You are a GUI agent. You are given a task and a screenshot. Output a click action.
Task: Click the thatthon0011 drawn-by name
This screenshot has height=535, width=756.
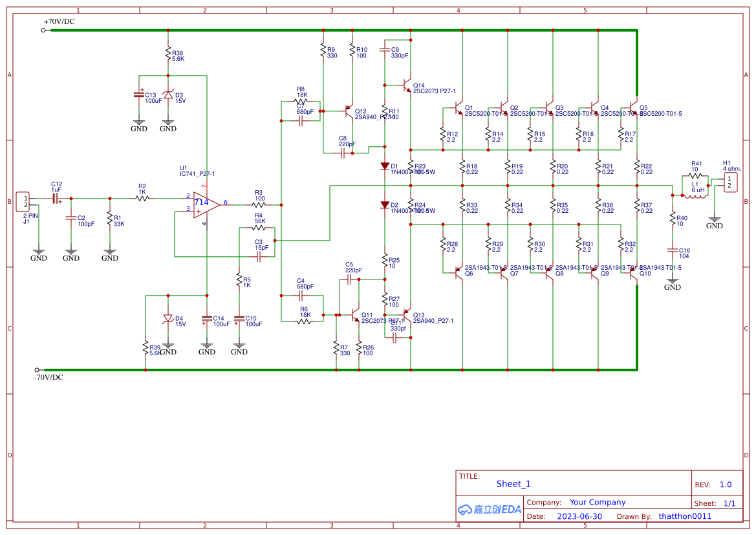tap(684, 516)
